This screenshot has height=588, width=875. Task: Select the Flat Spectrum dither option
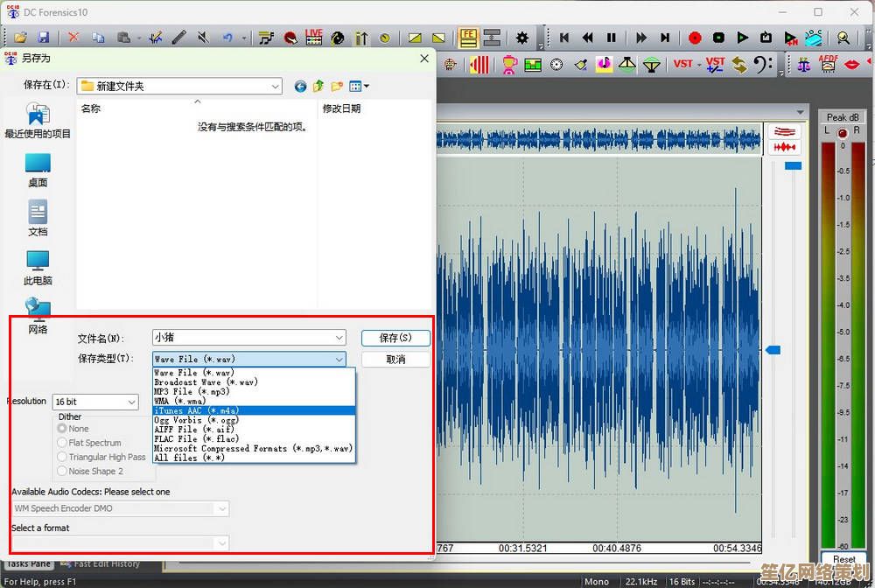click(62, 443)
